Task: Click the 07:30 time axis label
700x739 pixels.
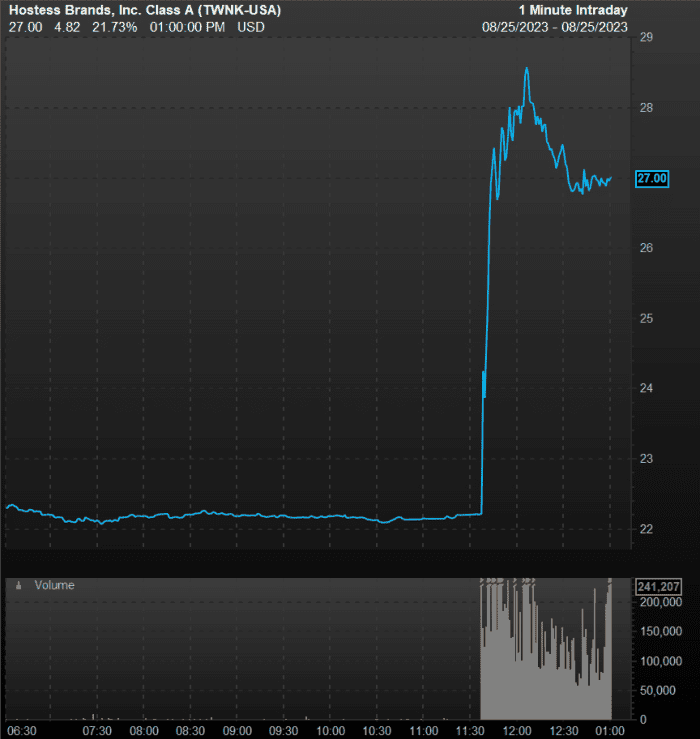Action: (97, 731)
